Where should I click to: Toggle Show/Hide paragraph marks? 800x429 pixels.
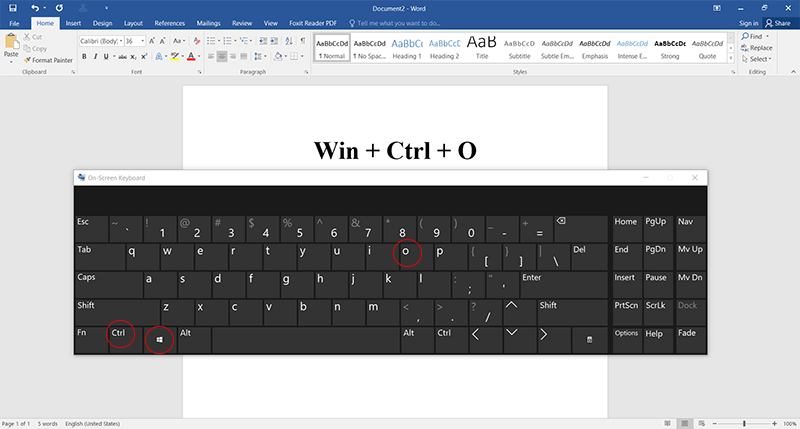(303, 41)
